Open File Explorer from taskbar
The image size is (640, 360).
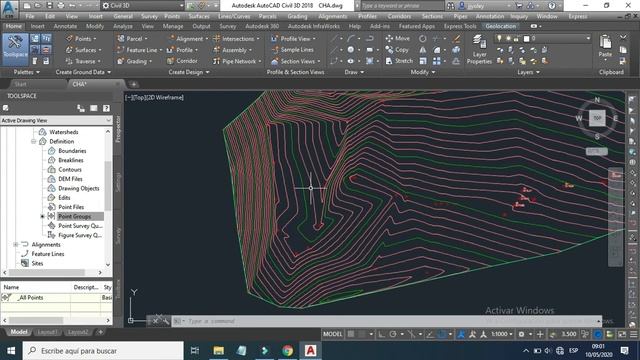tap(219, 351)
